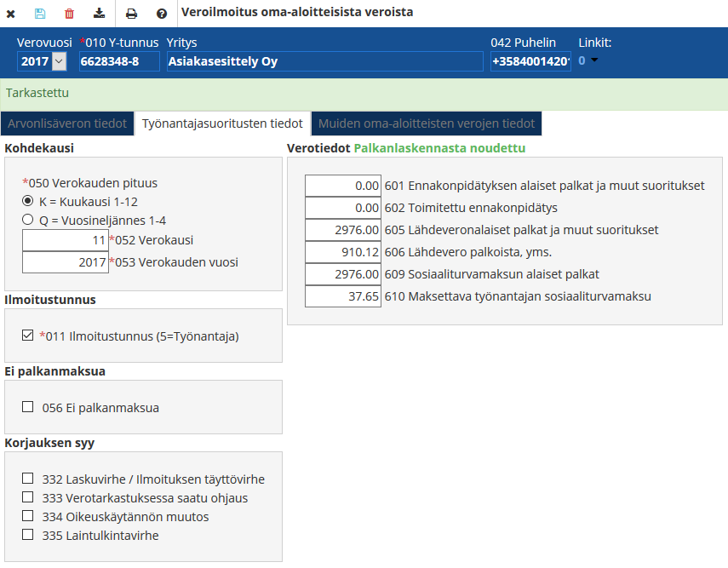Save the tax return with floppy icon
728x568 pixels.
point(40,14)
